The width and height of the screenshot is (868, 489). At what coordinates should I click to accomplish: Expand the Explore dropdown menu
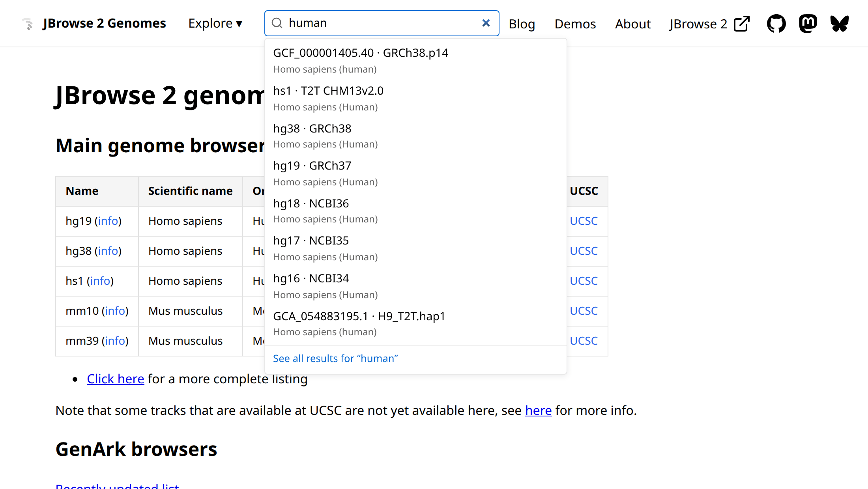click(x=215, y=23)
